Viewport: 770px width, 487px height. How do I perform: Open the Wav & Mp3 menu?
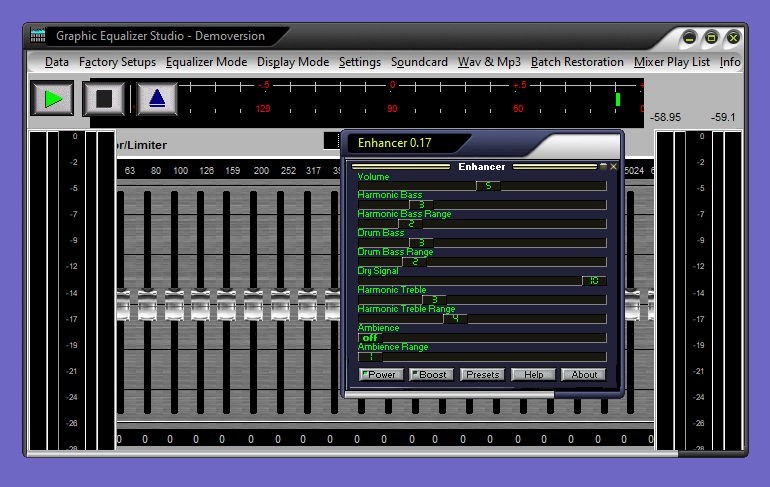pos(489,62)
